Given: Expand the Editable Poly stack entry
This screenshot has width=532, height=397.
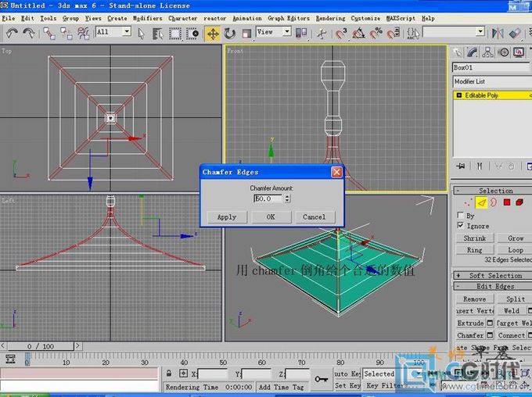Looking at the screenshot, I should [459, 95].
